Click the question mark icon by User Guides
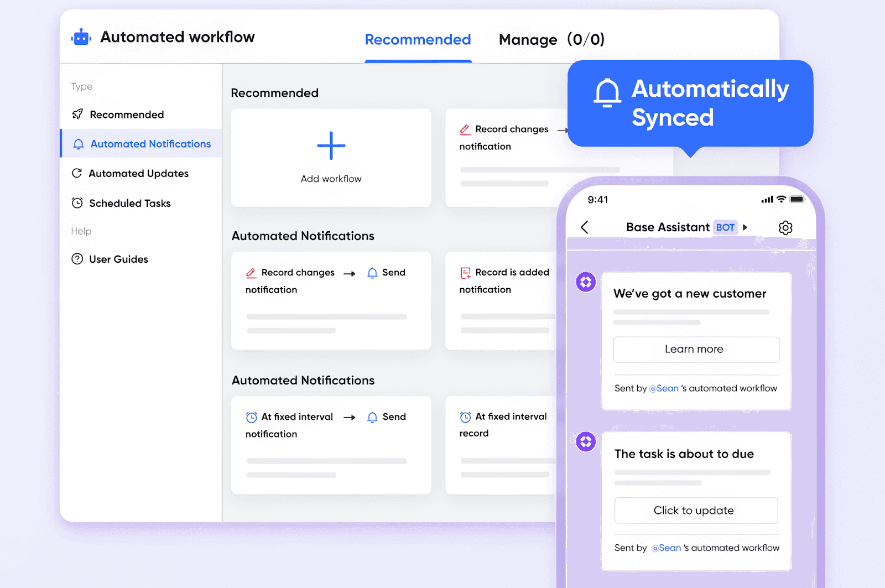885x588 pixels. click(77, 259)
